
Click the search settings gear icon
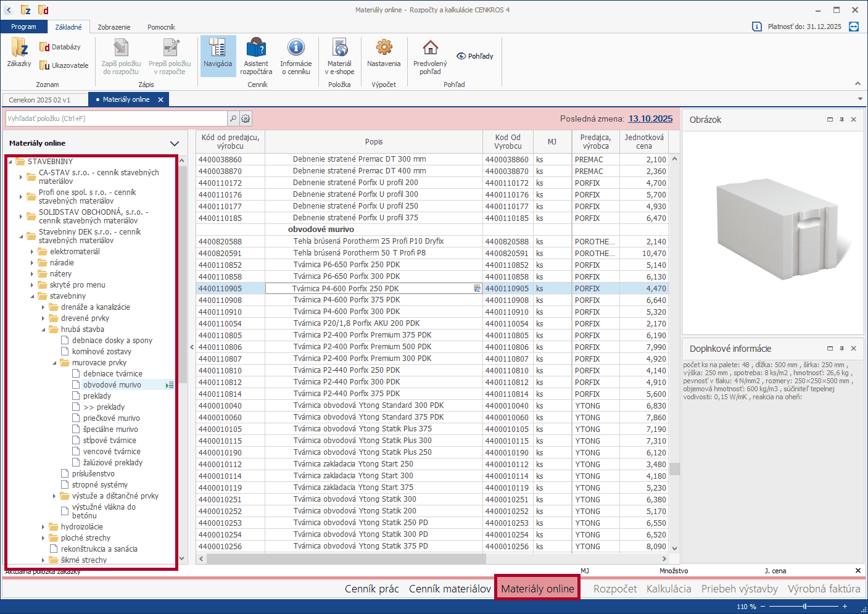(x=246, y=118)
